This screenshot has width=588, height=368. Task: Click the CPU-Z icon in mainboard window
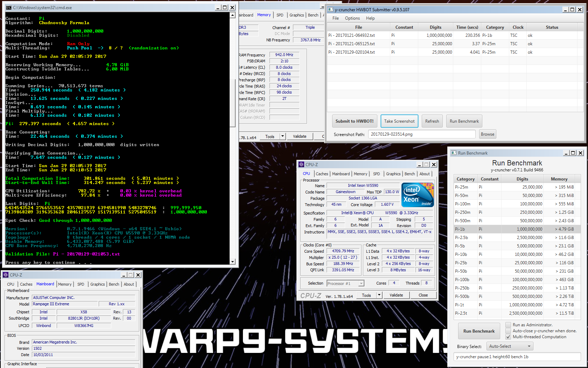pyautogui.click(x=6, y=275)
